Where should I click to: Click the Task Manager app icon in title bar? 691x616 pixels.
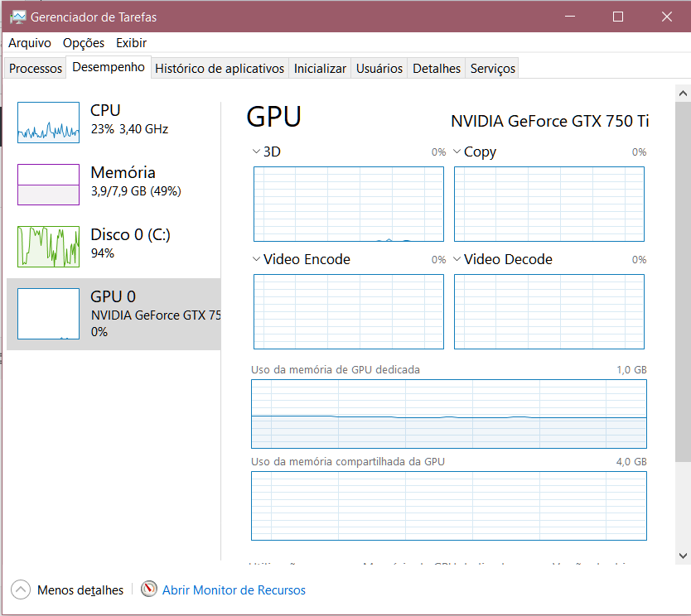18,17
